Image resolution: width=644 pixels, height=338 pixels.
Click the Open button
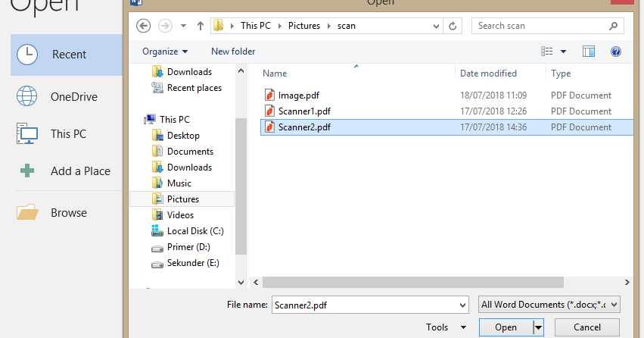click(506, 327)
